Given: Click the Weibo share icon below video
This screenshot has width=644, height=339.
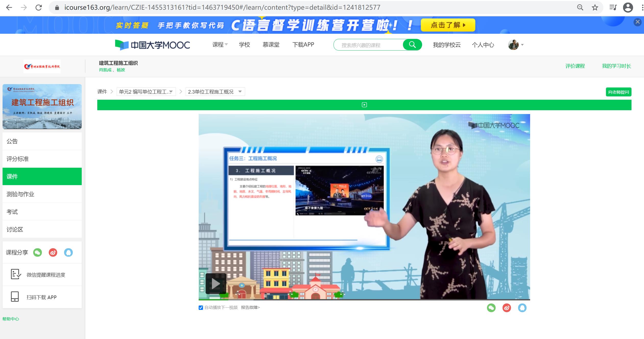Looking at the screenshot, I should tap(507, 308).
